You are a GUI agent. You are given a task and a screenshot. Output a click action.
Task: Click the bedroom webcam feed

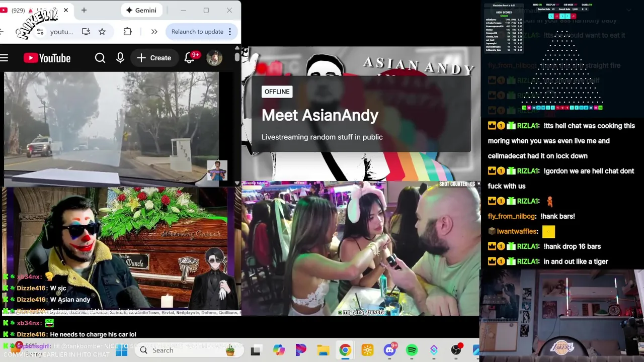click(562, 316)
